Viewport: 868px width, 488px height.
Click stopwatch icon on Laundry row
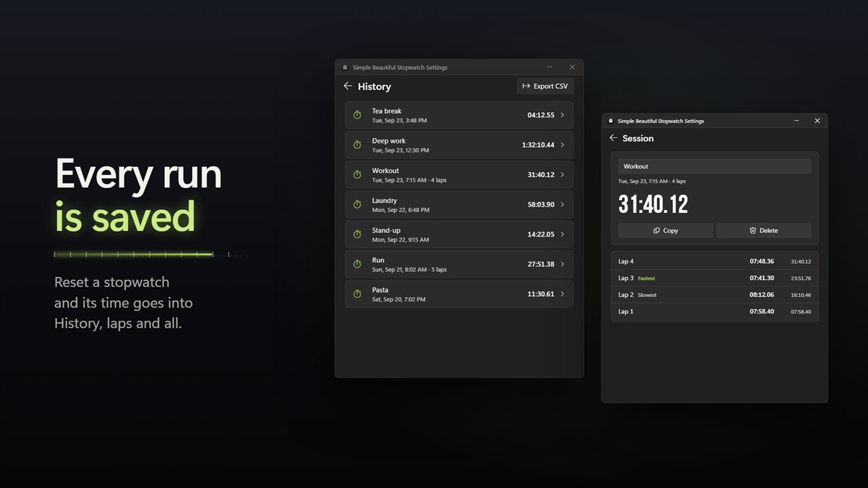pyautogui.click(x=357, y=205)
